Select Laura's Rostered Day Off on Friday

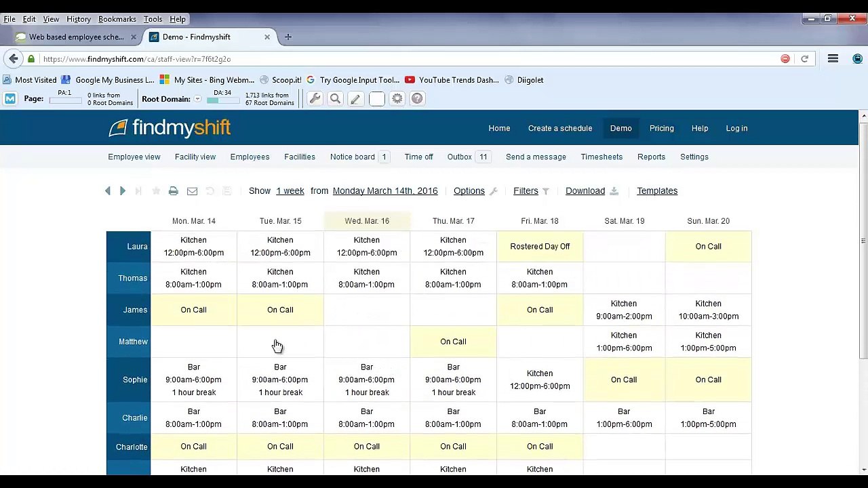(x=540, y=246)
